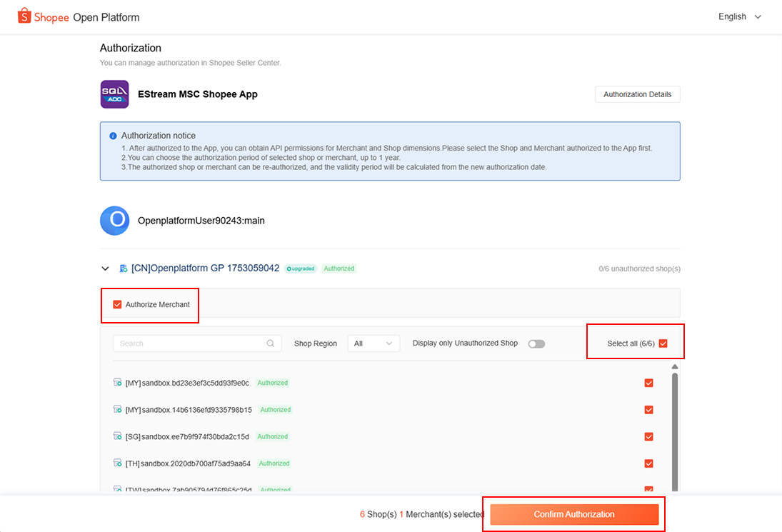The image size is (782, 532).
Task: Uncheck the [MY] sandbox.14b6136efd9335798b15 checkbox
Action: click(648, 410)
